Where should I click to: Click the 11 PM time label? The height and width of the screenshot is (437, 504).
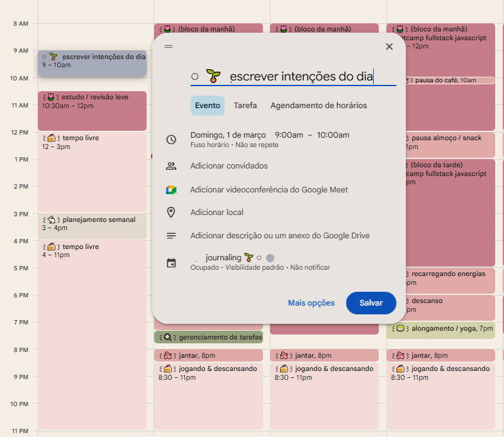(x=20, y=431)
